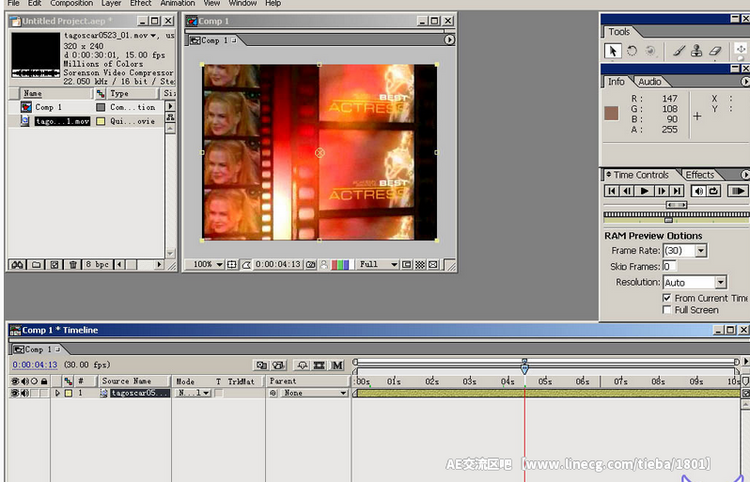750x482 pixels.
Task: Click the flowchart icon in Project window
Action: click(x=170, y=117)
